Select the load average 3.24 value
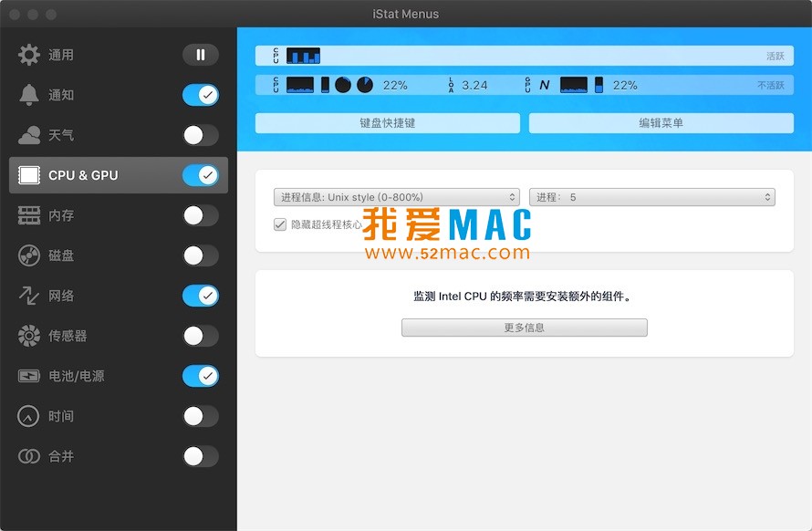 point(474,85)
